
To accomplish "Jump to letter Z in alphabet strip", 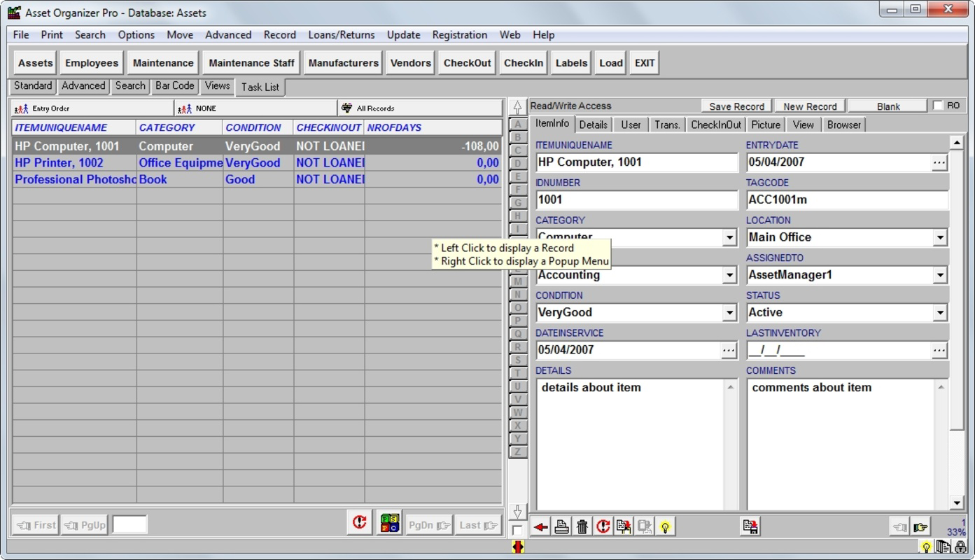I will 518,451.
